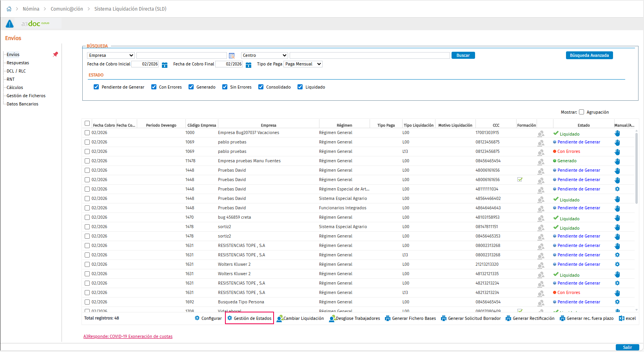Click Formación check icon for CCC 48006161656

coord(520,180)
